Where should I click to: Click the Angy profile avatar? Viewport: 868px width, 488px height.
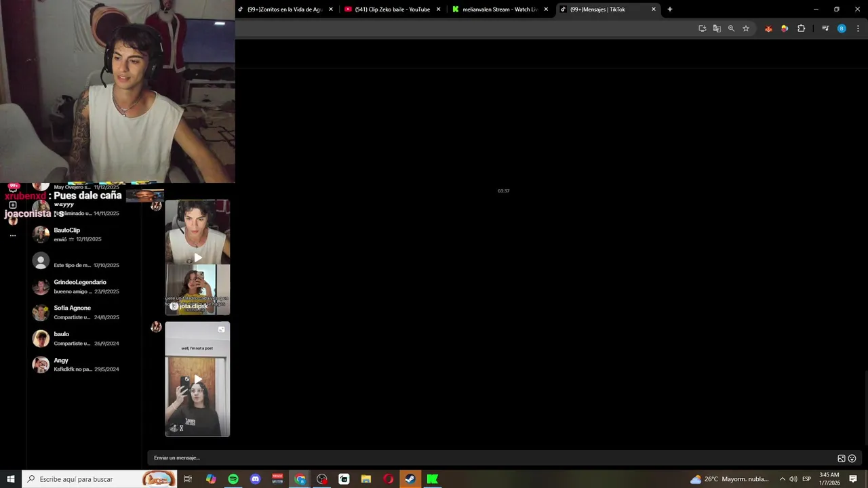(41, 365)
